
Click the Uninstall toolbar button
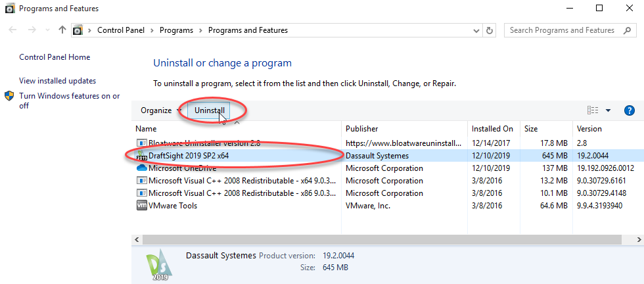(210, 110)
